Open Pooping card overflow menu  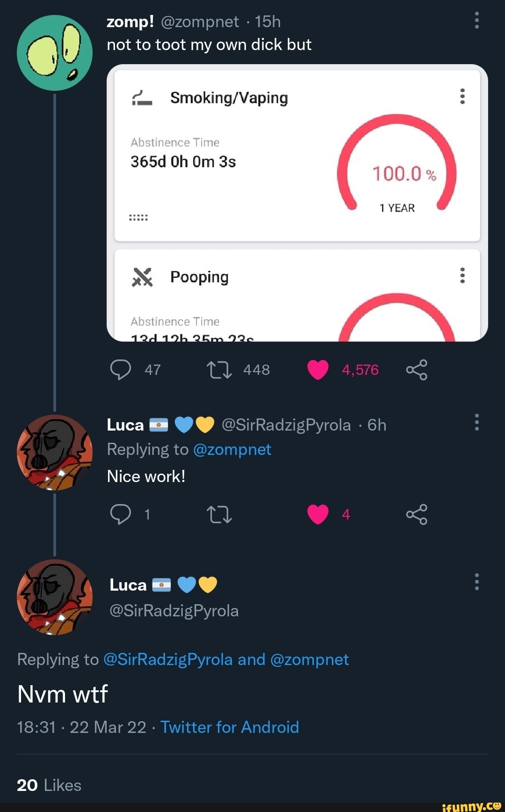[x=462, y=276]
